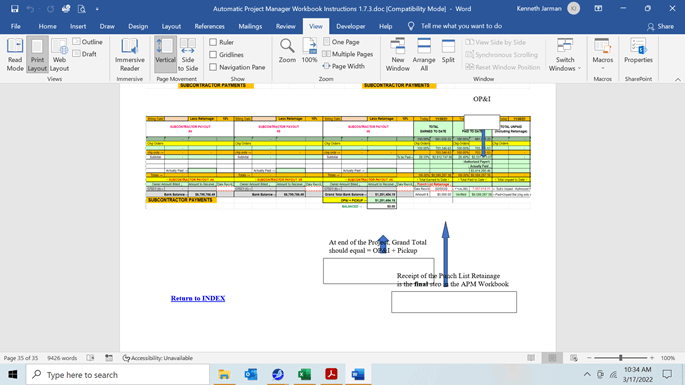Select One Page zoom
The height and width of the screenshot is (385, 685).
coord(341,42)
